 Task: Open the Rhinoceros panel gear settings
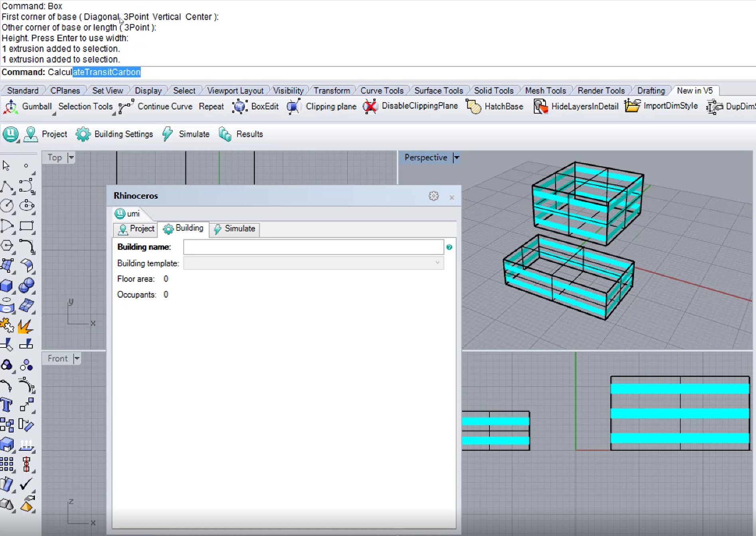433,196
